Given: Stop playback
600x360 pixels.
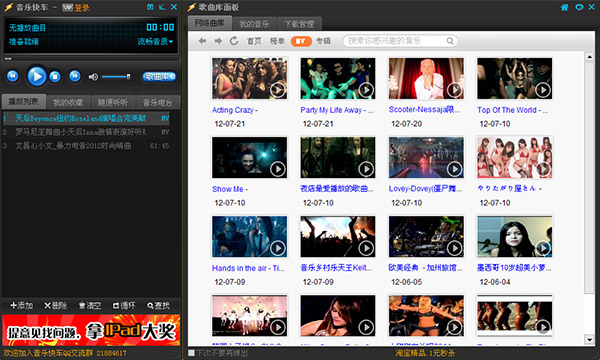Looking at the screenshot, I should 55,77.
